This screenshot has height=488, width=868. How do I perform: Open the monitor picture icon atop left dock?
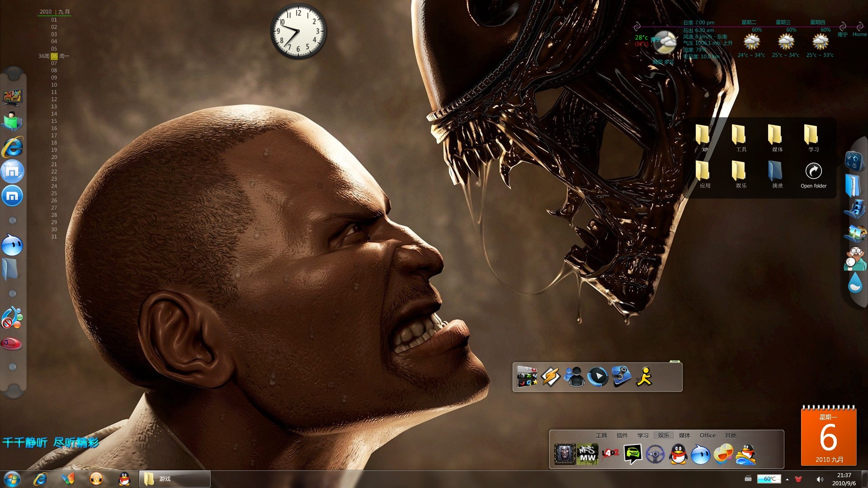[x=12, y=97]
